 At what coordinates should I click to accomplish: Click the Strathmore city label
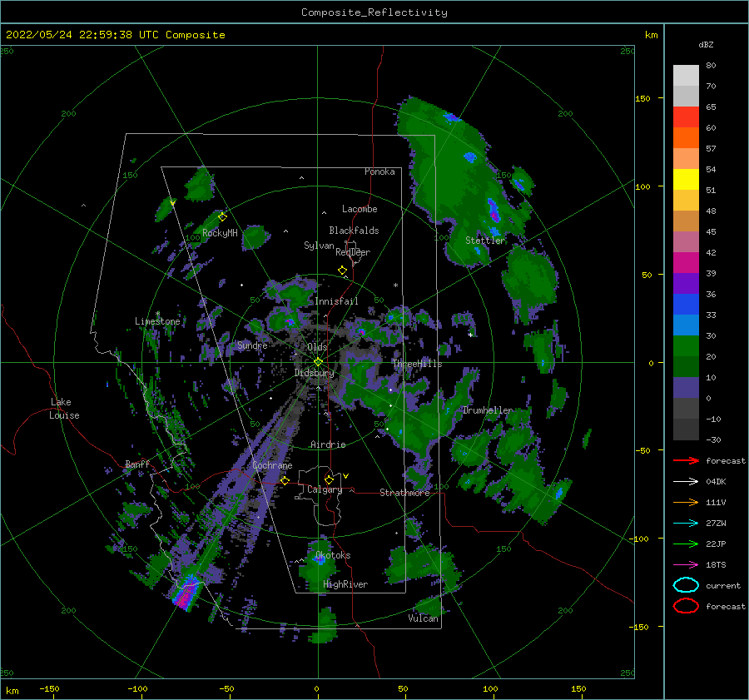pos(404,493)
